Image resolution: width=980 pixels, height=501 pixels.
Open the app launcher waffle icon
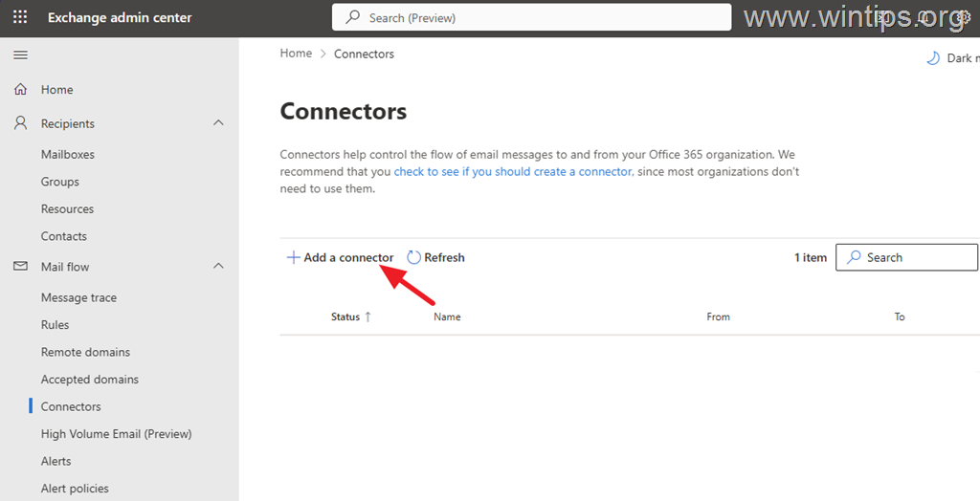tap(20, 17)
